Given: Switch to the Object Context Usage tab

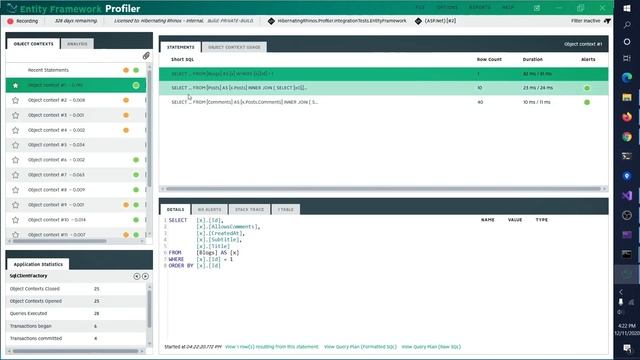Looking at the screenshot, I should click(x=234, y=47).
